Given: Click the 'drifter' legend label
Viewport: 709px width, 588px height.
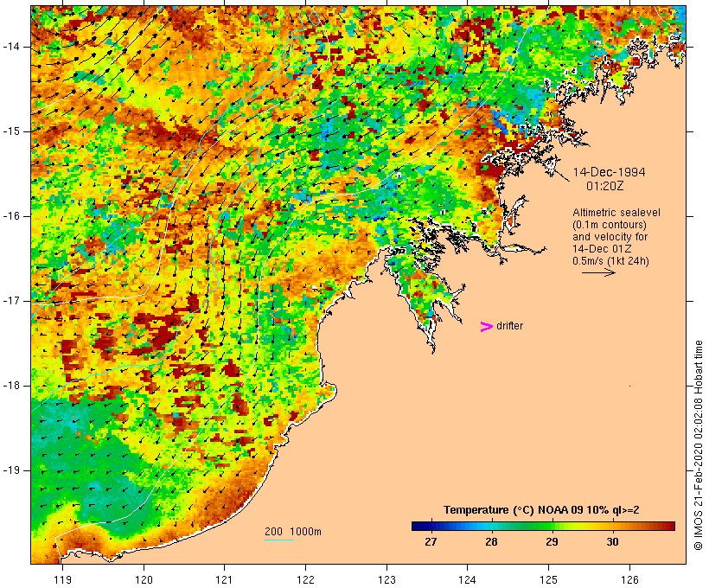Looking at the screenshot, I should point(509,326).
